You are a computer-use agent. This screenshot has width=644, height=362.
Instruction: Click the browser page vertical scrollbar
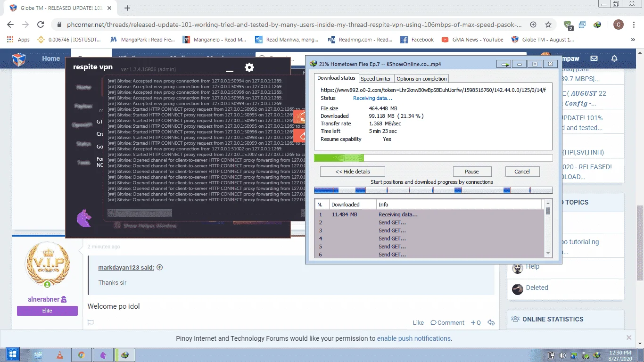pyautogui.click(x=640, y=243)
